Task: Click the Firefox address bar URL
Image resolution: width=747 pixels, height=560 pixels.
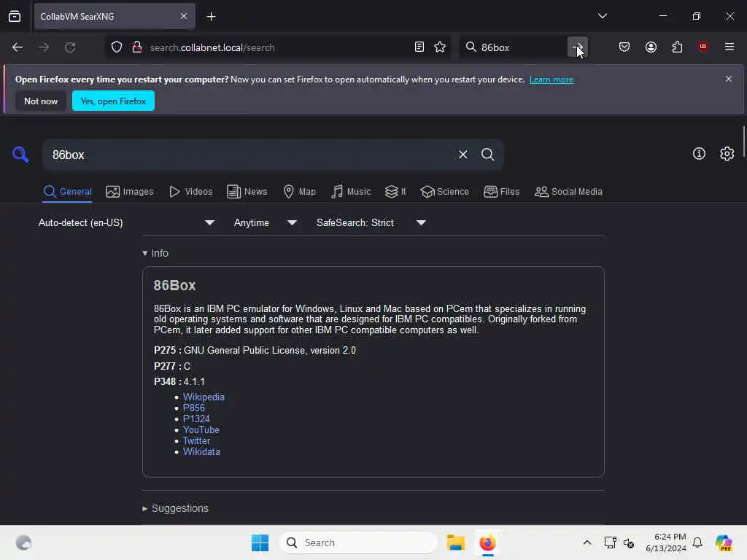Action: point(212,47)
